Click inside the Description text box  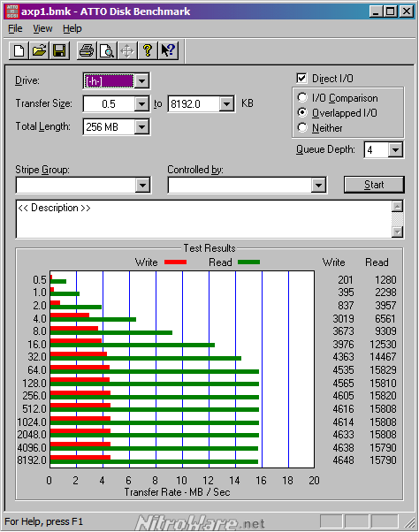[x=203, y=219]
